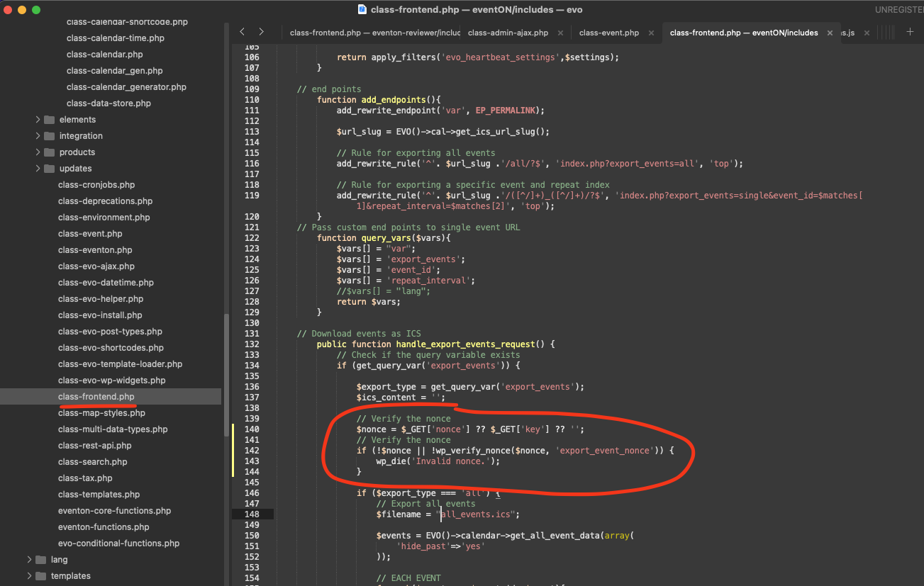924x586 pixels.
Task: Expand the templates folder
Action: 30,576
